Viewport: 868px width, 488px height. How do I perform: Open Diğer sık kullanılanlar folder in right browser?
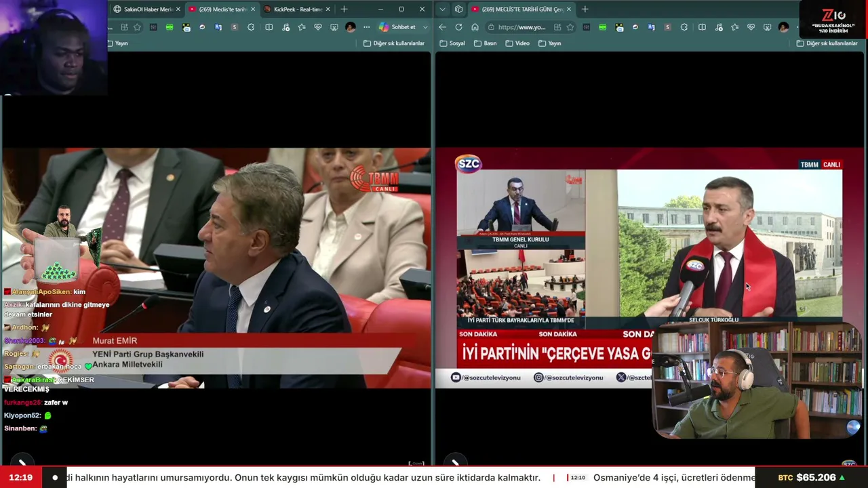click(x=827, y=43)
